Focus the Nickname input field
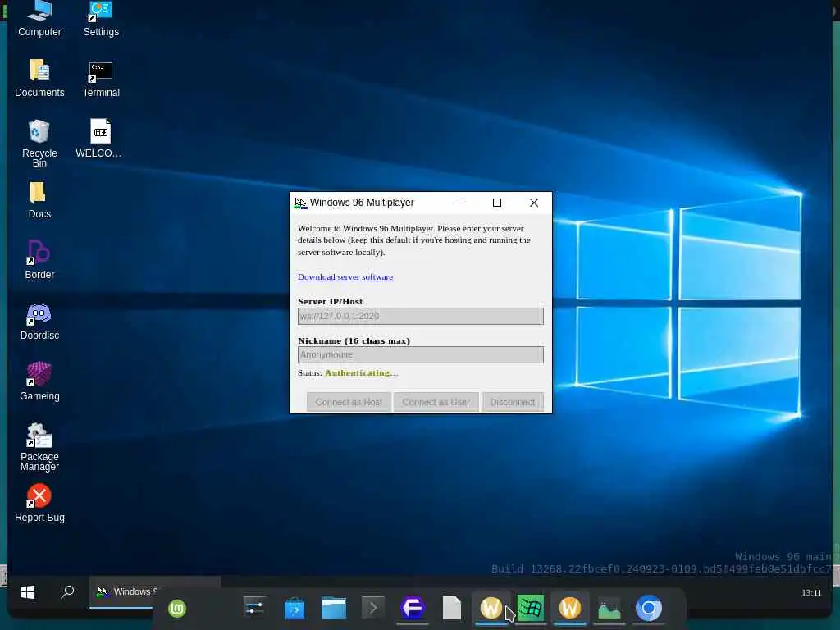840x630 pixels. pyautogui.click(x=421, y=354)
